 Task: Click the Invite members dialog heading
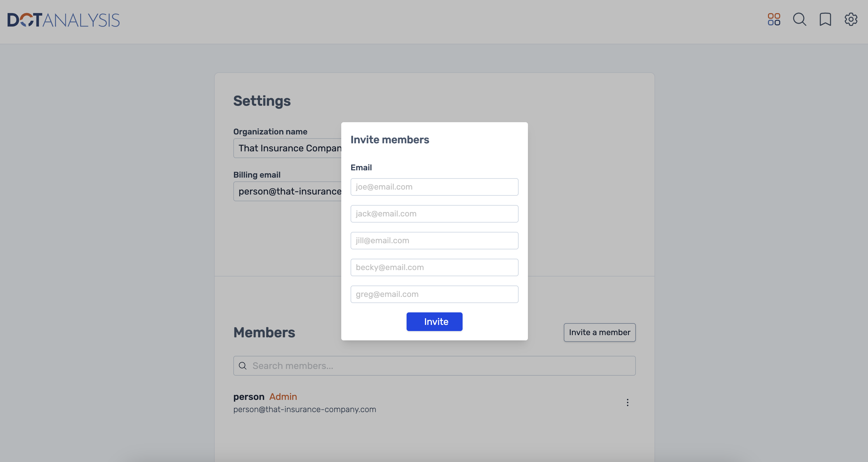click(x=390, y=139)
